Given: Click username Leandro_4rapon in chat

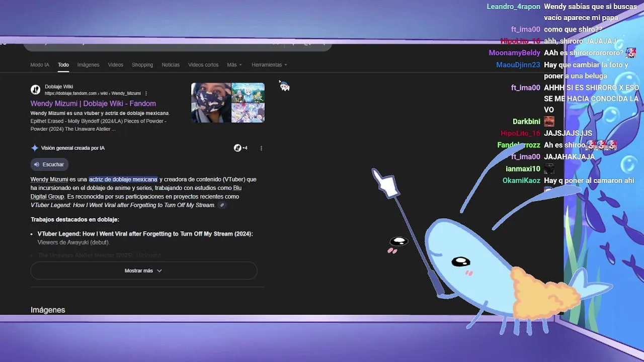Looking at the screenshot, I should pos(513,7).
